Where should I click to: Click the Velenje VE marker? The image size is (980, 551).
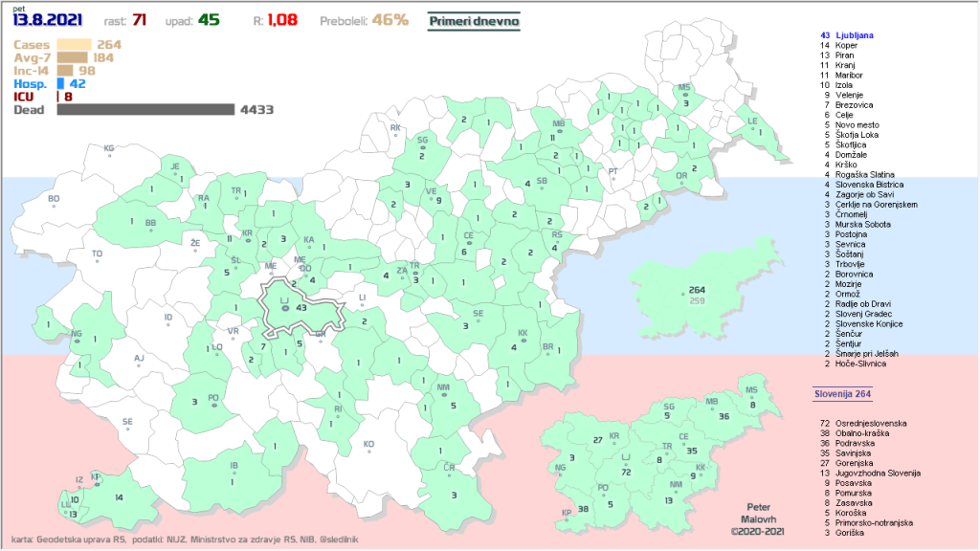click(432, 191)
